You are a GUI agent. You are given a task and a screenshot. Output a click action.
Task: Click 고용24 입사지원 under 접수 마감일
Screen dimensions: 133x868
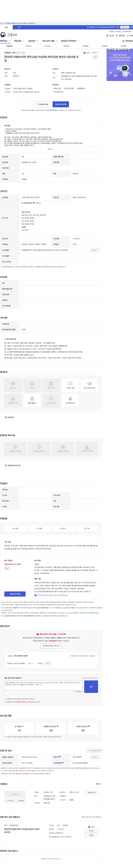click(x=15, y=594)
